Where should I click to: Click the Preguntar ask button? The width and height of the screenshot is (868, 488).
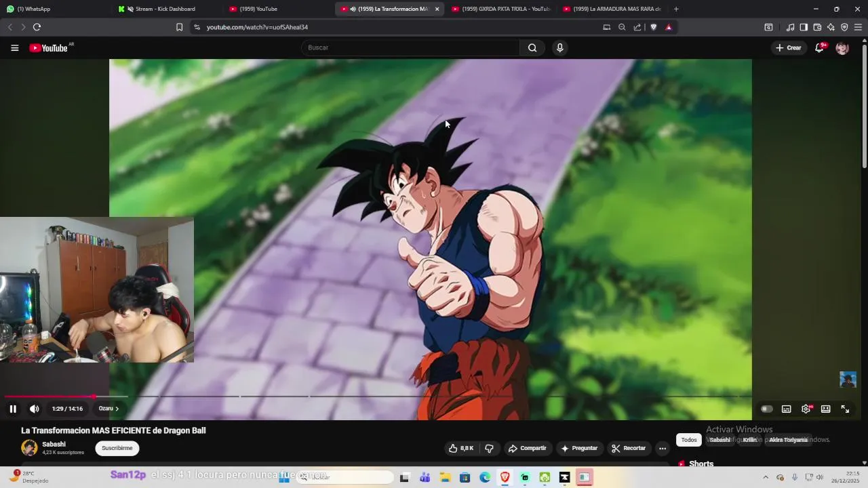point(579,448)
